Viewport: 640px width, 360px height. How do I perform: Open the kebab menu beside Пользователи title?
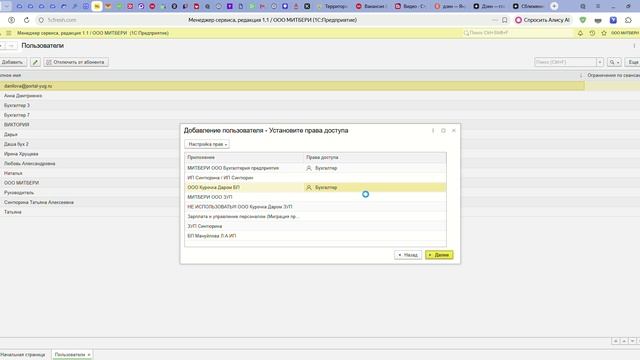click(634, 46)
